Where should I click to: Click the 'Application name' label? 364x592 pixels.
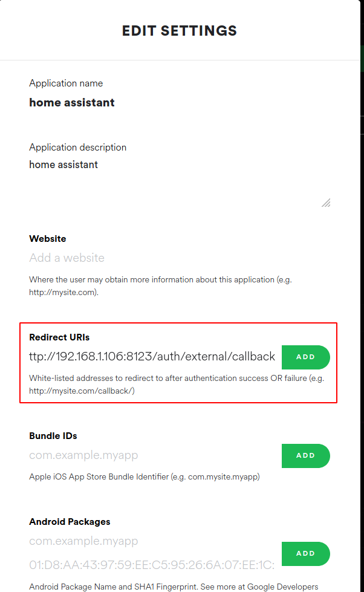click(66, 83)
